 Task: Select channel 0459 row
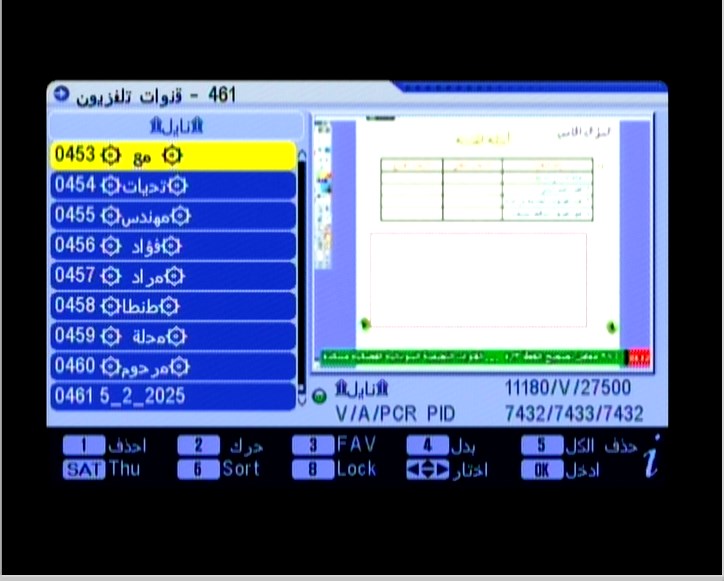tap(172, 336)
